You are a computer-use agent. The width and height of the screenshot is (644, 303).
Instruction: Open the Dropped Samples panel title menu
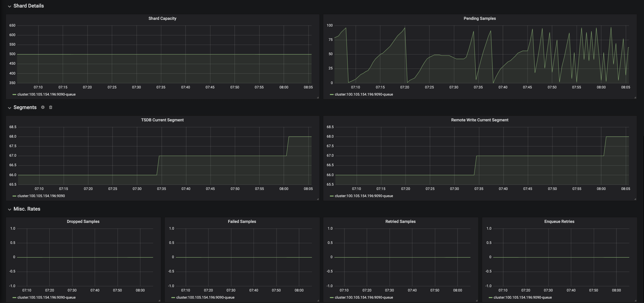click(83, 222)
